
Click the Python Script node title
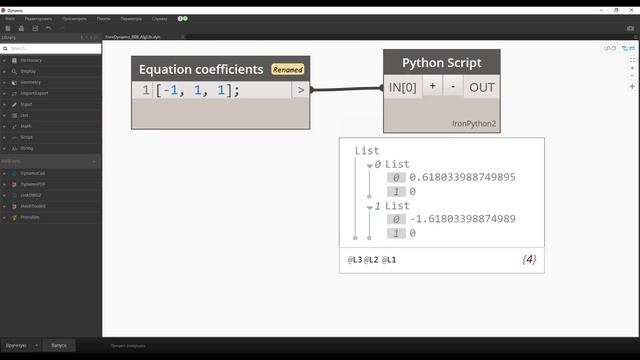tap(442, 62)
